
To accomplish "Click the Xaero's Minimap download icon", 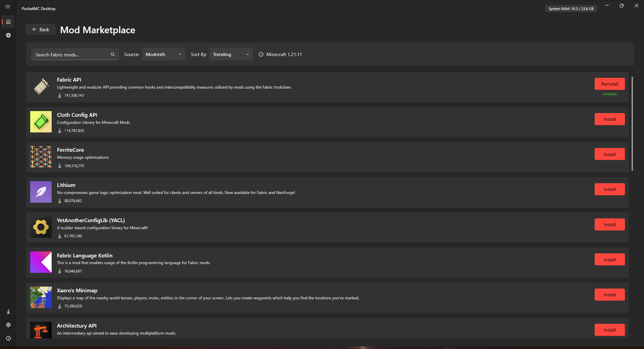I will click(x=60, y=306).
